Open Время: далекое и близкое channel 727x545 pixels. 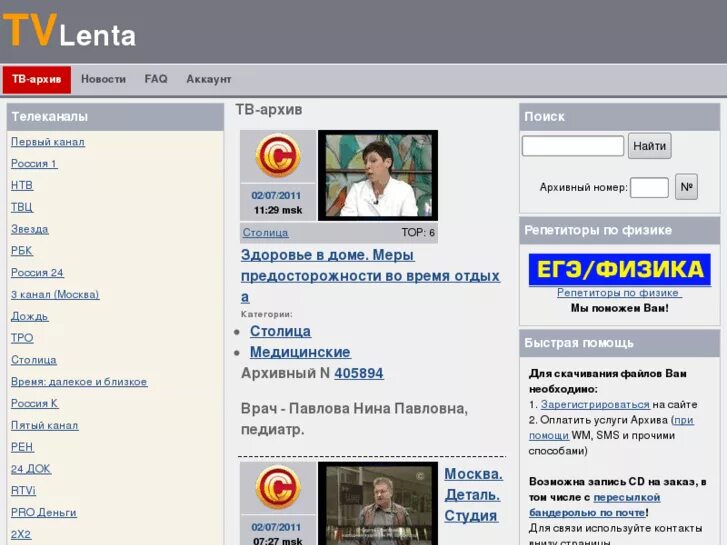click(x=79, y=382)
